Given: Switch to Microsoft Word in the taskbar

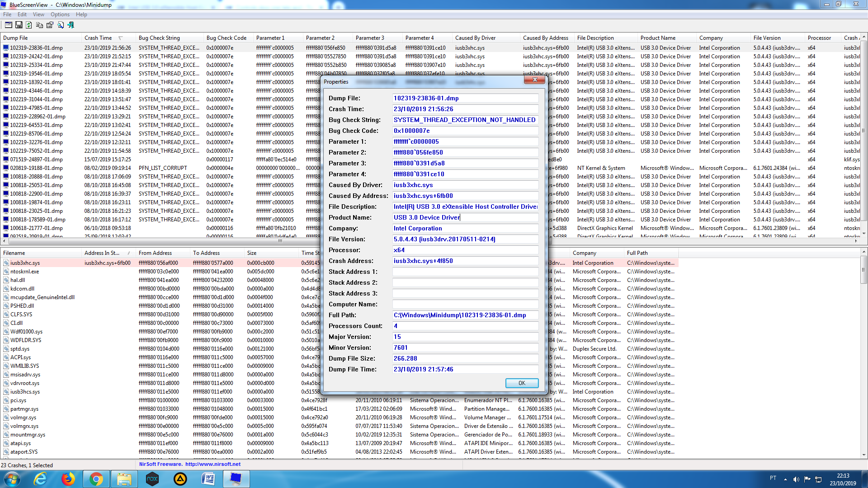Looking at the screenshot, I should point(208,479).
